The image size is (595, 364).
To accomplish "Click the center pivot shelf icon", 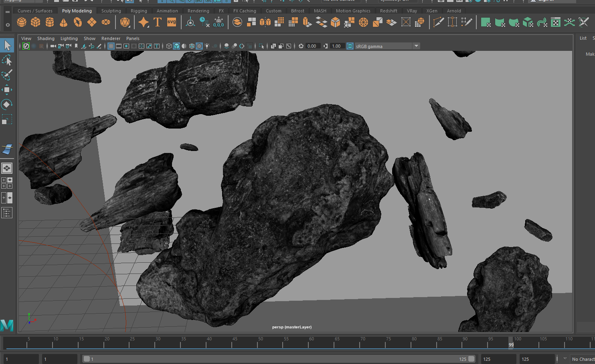I will [190, 22].
